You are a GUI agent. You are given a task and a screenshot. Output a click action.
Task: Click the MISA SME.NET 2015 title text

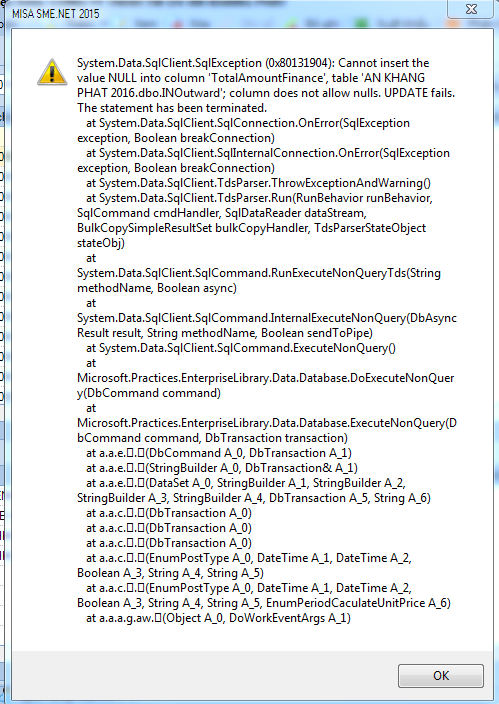pos(56,13)
